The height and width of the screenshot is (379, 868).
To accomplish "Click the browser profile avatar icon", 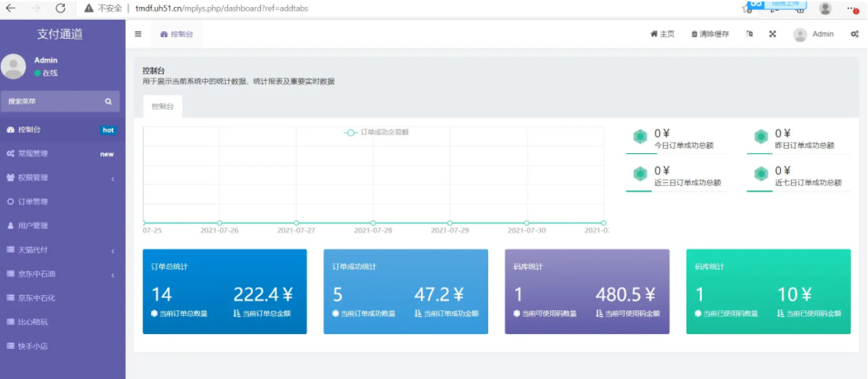I will (x=825, y=8).
